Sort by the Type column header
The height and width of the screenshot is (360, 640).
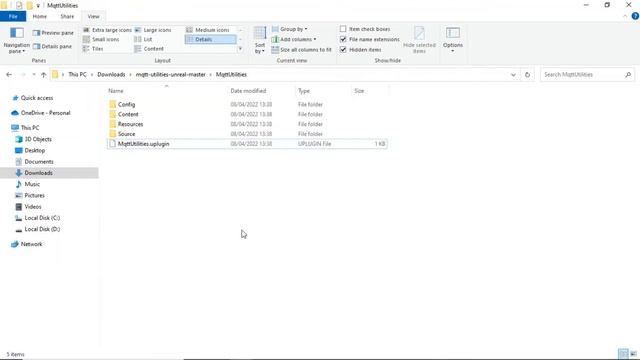pyautogui.click(x=304, y=91)
